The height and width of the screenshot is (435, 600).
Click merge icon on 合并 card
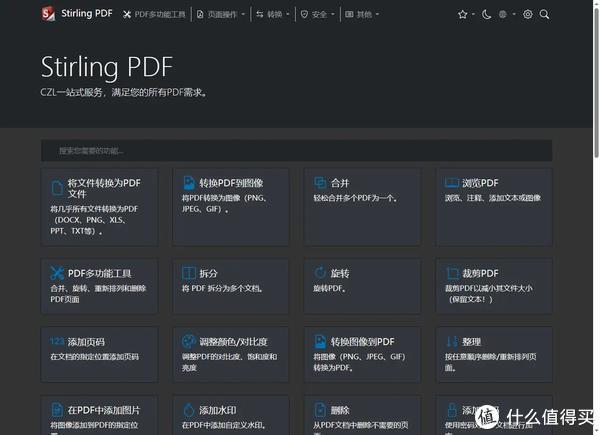click(320, 182)
